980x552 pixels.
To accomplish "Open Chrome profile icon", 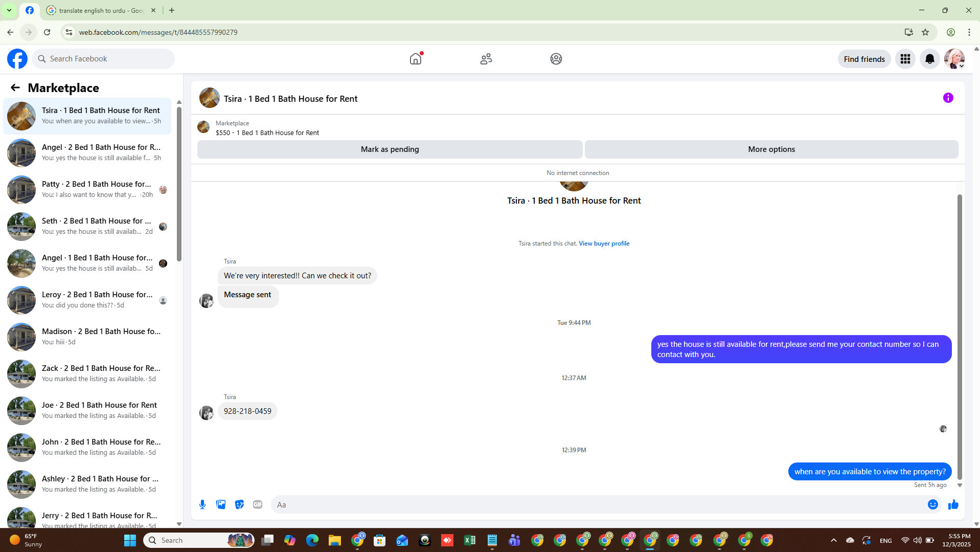I will coord(951,32).
